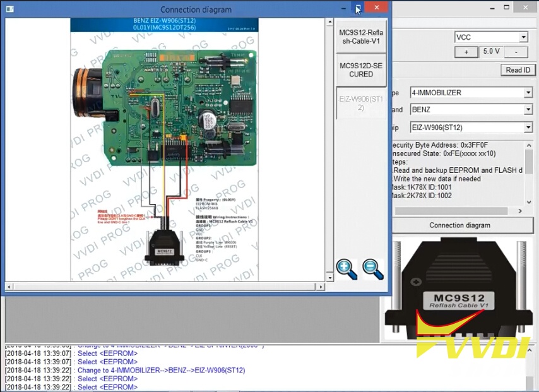Increase voltage with the plus button
Screen dimensions: 539x392
point(466,52)
